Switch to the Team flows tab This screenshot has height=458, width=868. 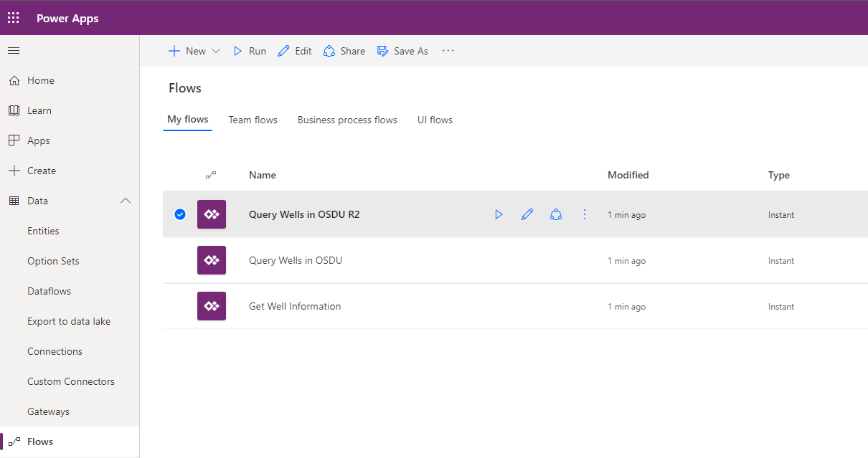pyautogui.click(x=253, y=120)
